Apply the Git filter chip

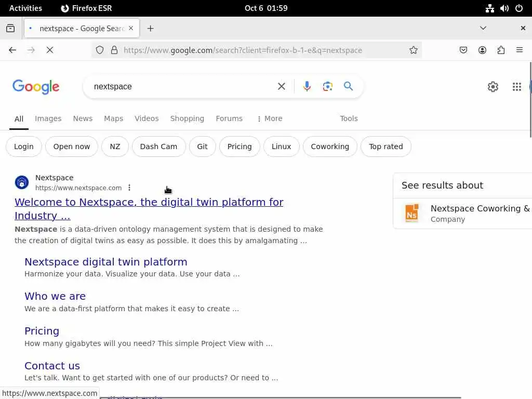pos(202,147)
